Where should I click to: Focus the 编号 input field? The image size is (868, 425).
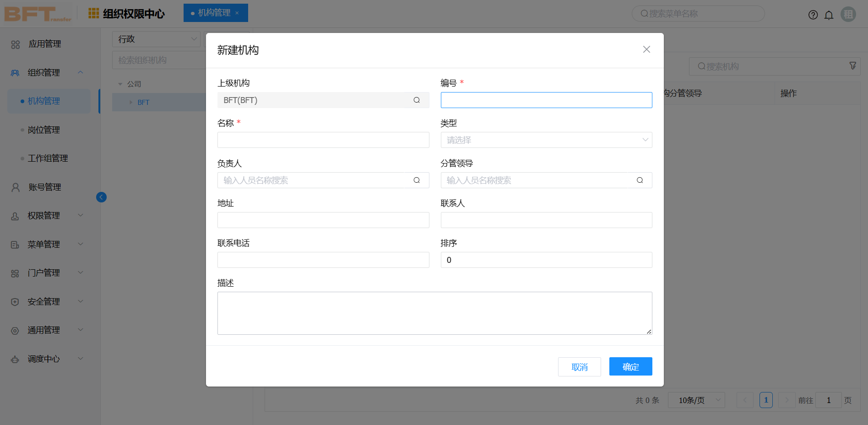click(x=546, y=100)
